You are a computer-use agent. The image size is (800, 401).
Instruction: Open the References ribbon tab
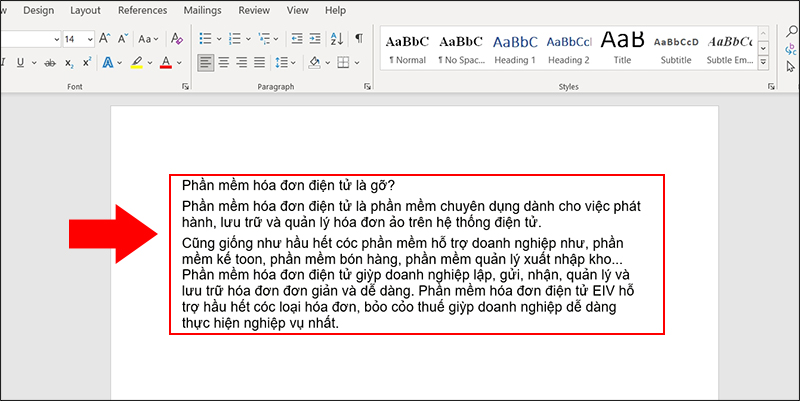tap(142, 10)
